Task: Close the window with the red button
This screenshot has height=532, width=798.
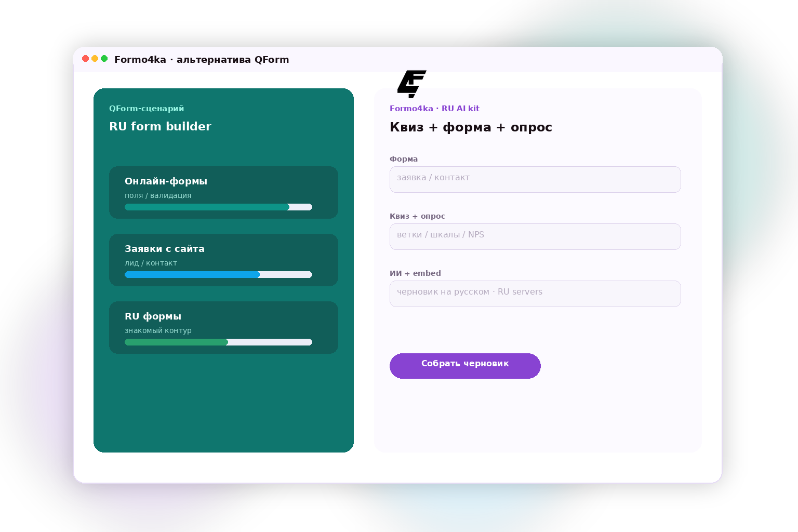Action: [x=85, y=59]
